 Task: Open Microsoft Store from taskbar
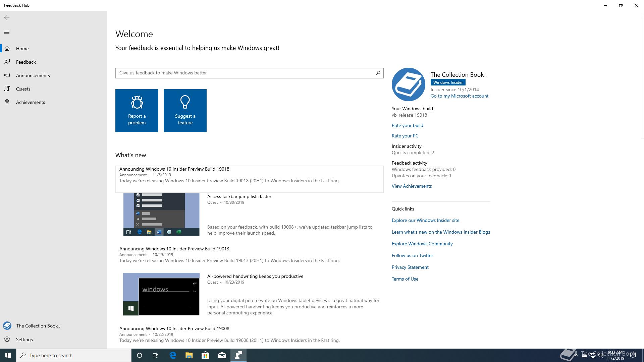point(205,355)
